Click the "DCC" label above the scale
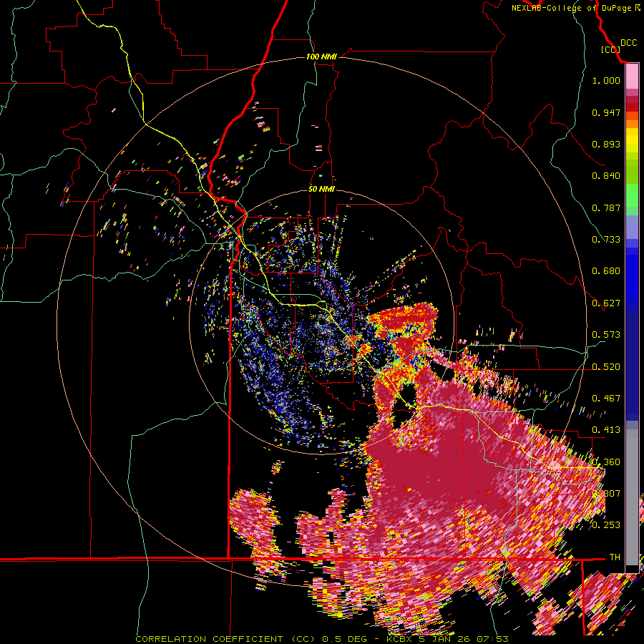This screenshot has width=644, height=644. tap(628, 43)
